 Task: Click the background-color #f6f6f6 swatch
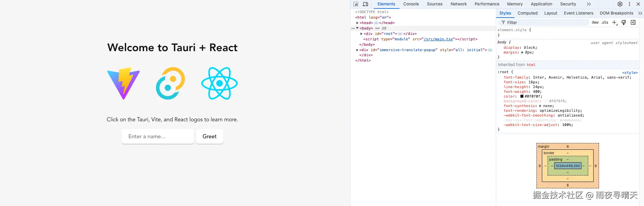tap(547, 101)
